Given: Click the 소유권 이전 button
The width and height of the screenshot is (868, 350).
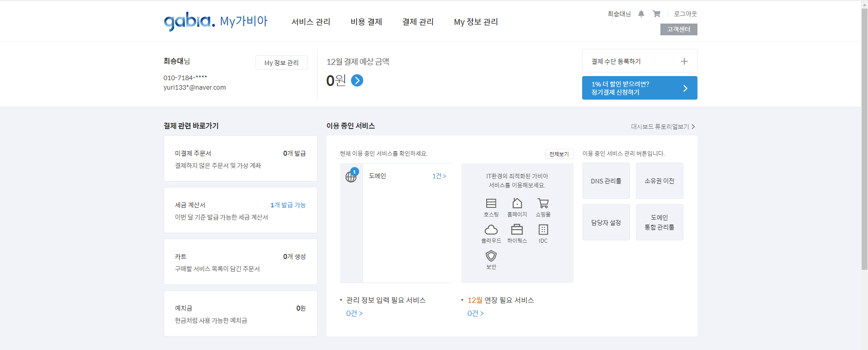Looking at the screenshot, I should (659, 181).
